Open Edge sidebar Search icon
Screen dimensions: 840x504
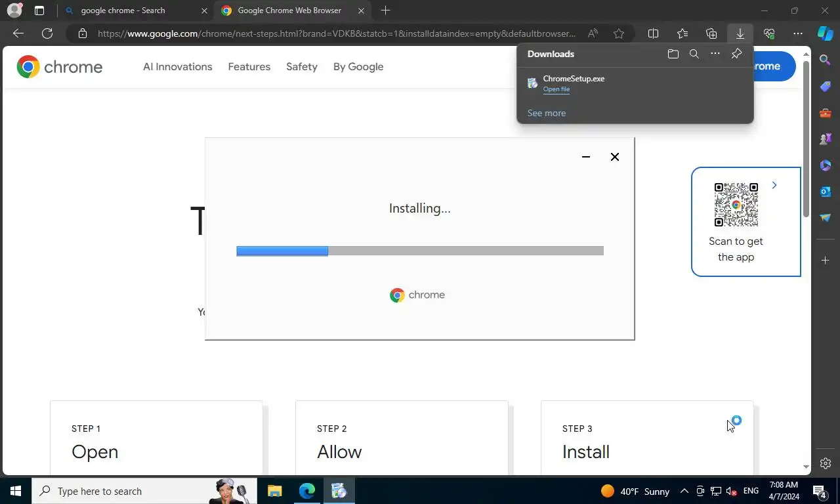825,60
